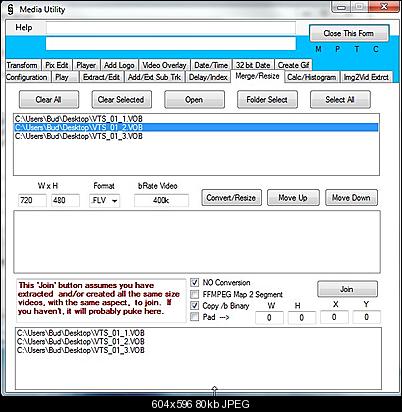Minimize the Media Utility window
The width and height of the screenshot is (402, 412).
(x=341, y=7)
